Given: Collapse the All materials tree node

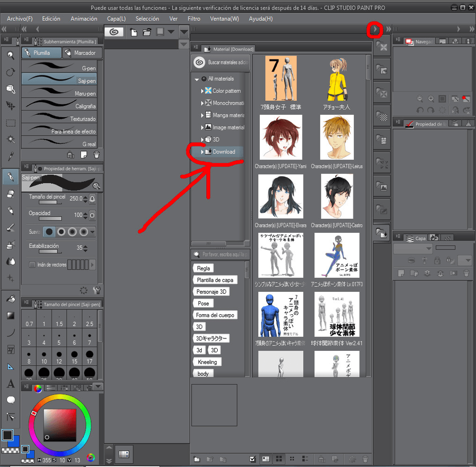Looking at the screenshot, I should click(x=197, y=79).
